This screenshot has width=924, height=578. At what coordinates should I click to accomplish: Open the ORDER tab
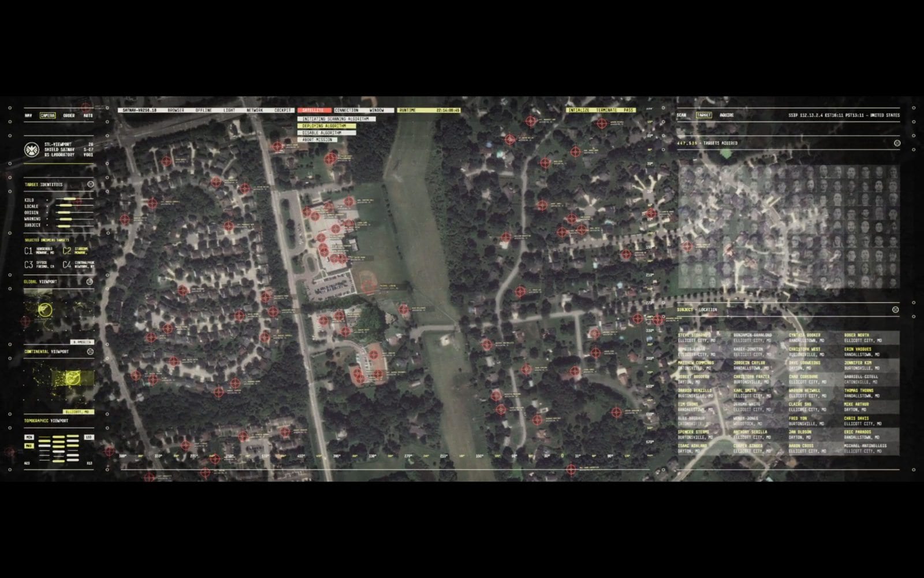tap(69, 116)
